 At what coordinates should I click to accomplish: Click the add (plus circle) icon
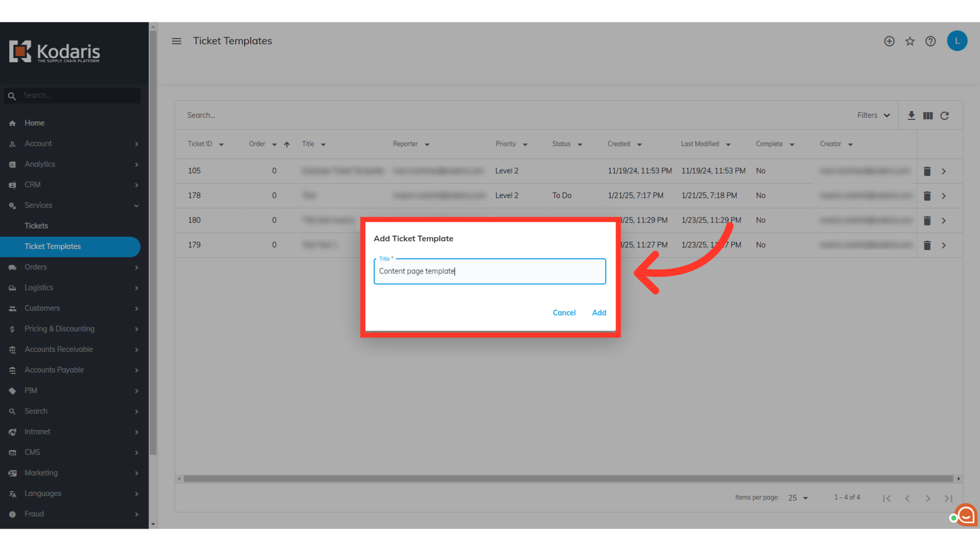click(889, 41)
